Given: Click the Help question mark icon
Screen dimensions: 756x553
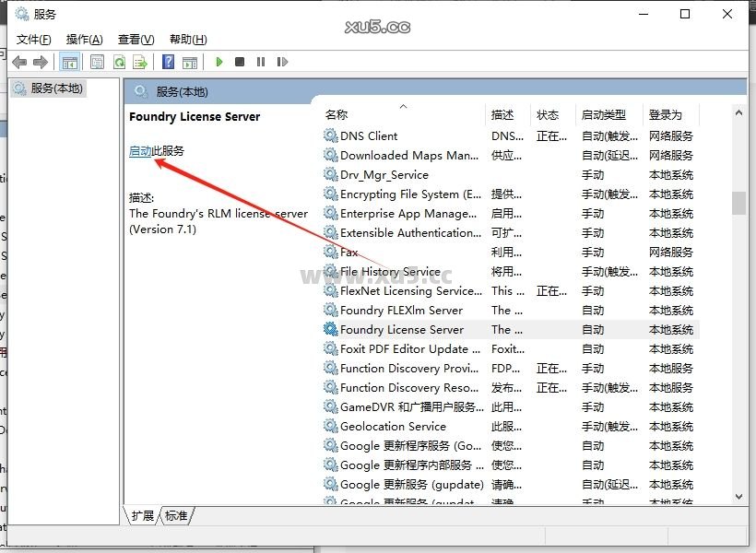Looking at the screenshot, I should tap(171, 62).
